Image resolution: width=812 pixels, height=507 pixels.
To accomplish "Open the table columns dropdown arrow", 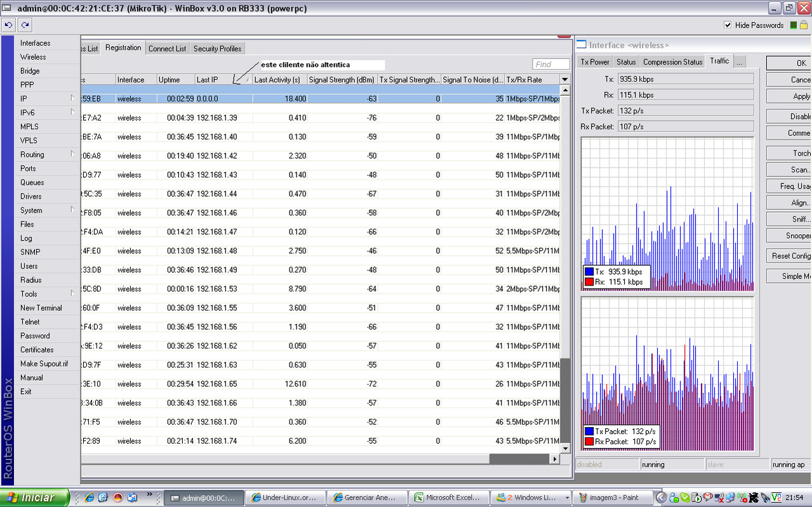I will pyautogui.click(x=564, y=79).
